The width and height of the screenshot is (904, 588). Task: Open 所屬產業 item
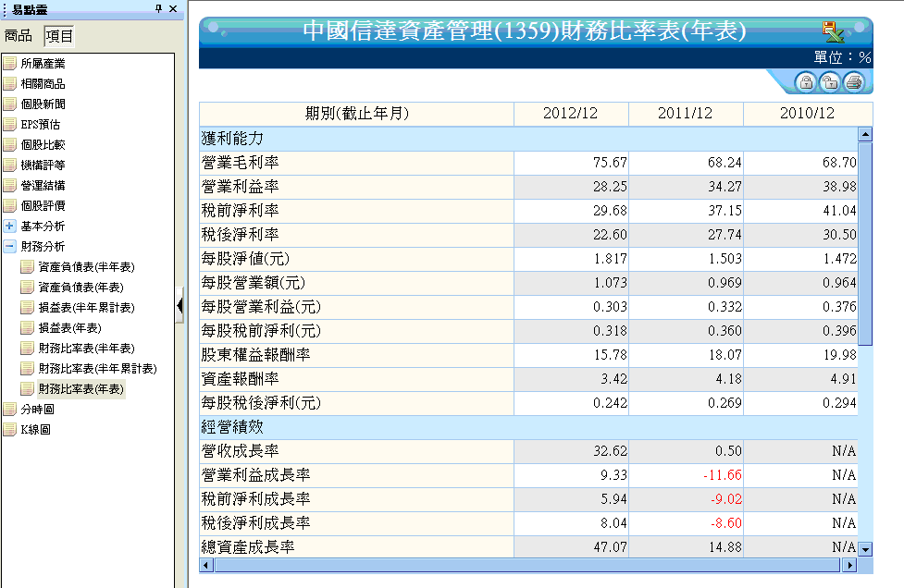[43, 64]
